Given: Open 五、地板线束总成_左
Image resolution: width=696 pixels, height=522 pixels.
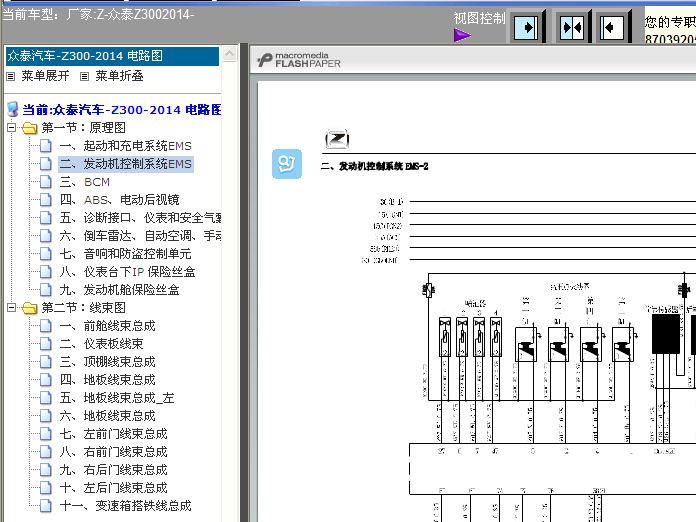Looking at the screenshot, I should (x=117, y=398).
